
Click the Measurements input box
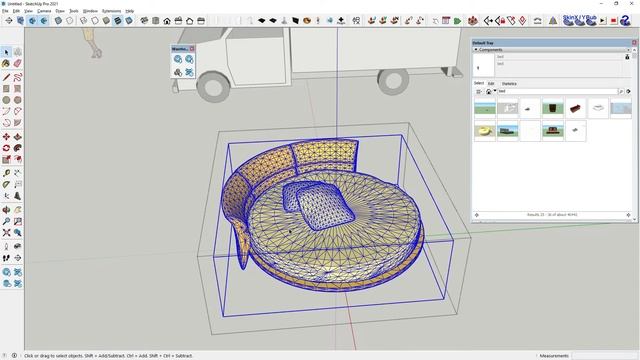(x=604, y=356)
